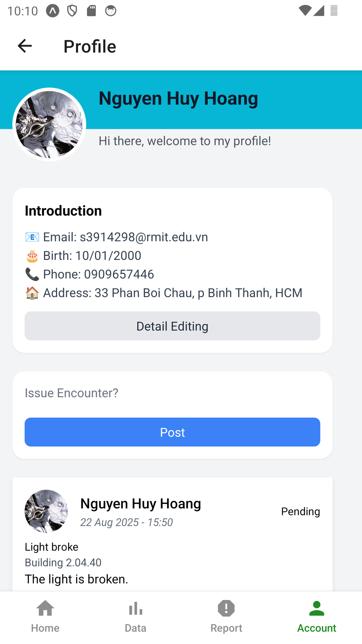Tap the email address s3914298@rmit.edu.vn
Image resolution: width=362 pixels, height=644 pixels.
144,237
